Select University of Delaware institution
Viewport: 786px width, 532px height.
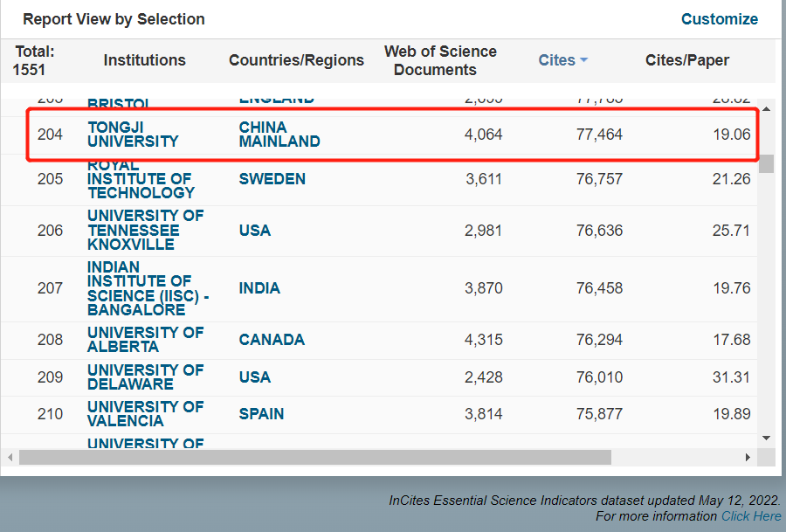coord(145,377)
